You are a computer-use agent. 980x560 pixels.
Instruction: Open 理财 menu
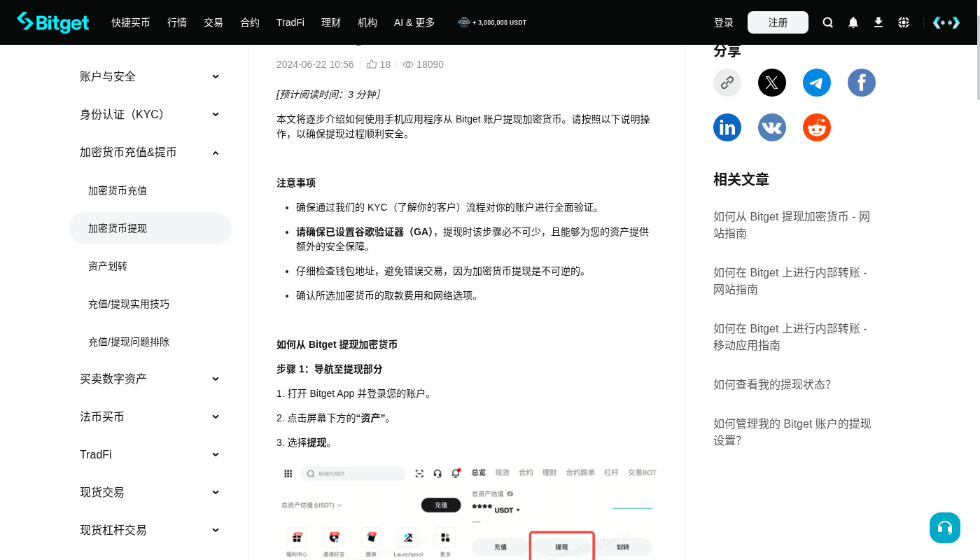tap(331, 22)
